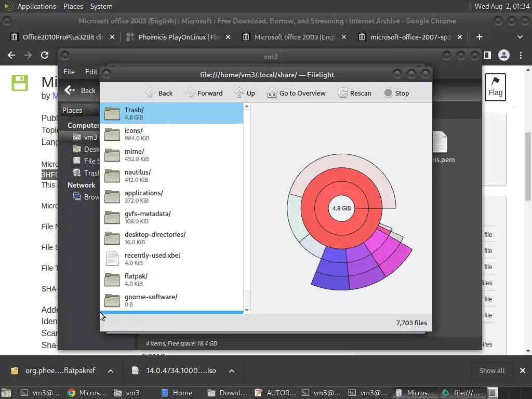Click Forward in the Filelight toolbar
532x399 pixels.
point(204,93)
